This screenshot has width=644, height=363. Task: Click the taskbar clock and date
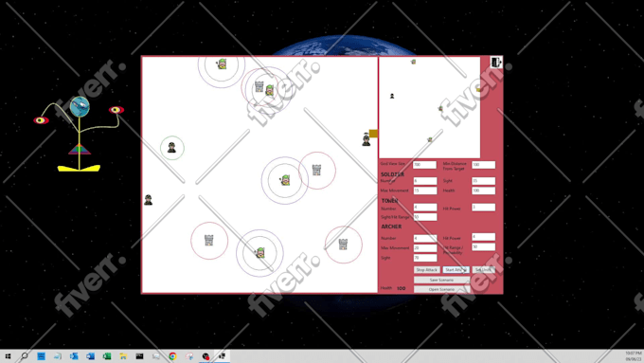[634, 356]
